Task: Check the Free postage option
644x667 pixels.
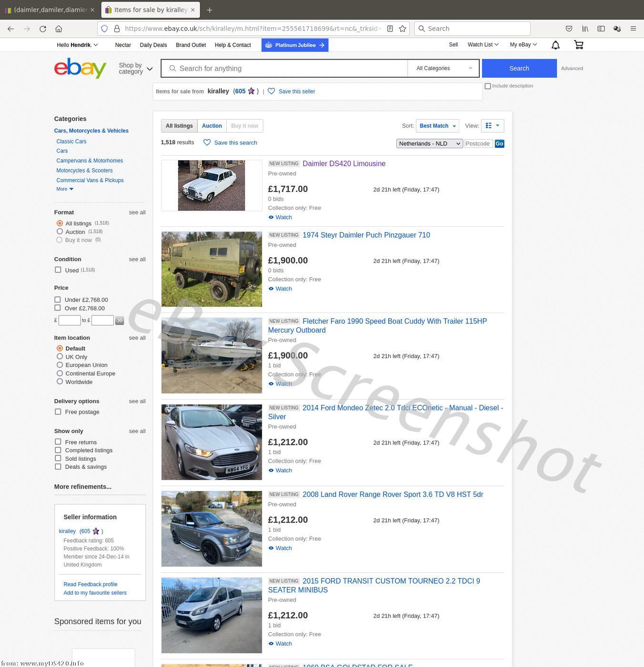Action: [58, 412]
